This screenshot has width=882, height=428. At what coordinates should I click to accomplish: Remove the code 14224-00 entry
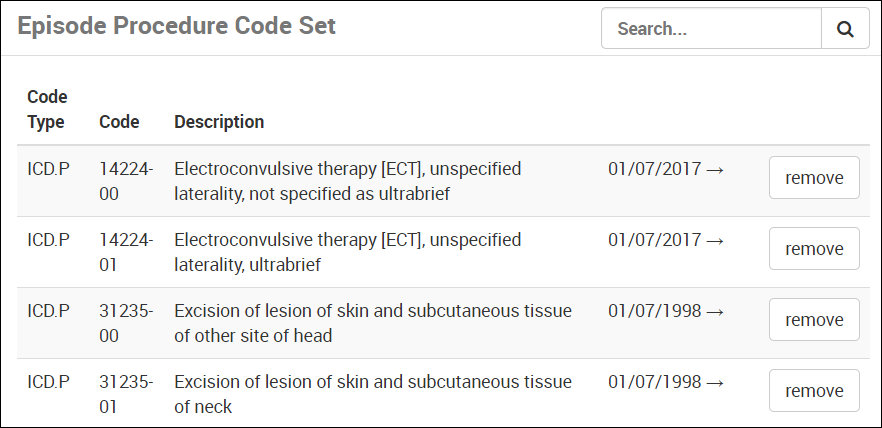tap(813, 179)
